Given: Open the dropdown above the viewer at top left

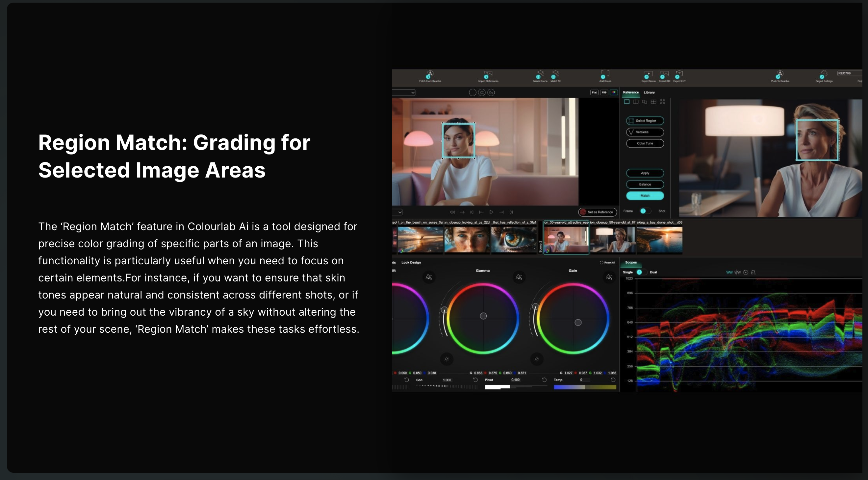Looking at the screenshot, I should tap(404, 92).
